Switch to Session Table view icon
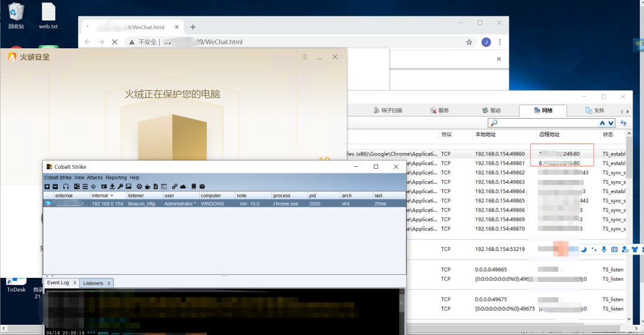 (x=85, y=187)
